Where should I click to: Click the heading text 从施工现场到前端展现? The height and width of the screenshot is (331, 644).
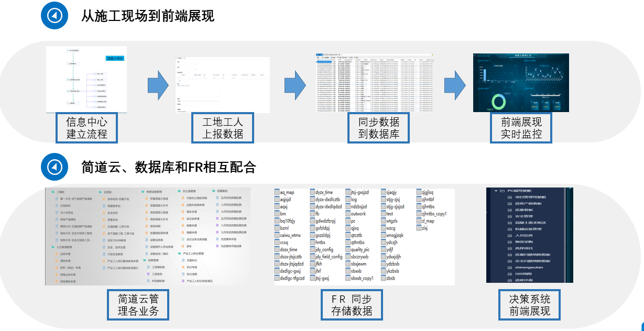pos(148,16)
